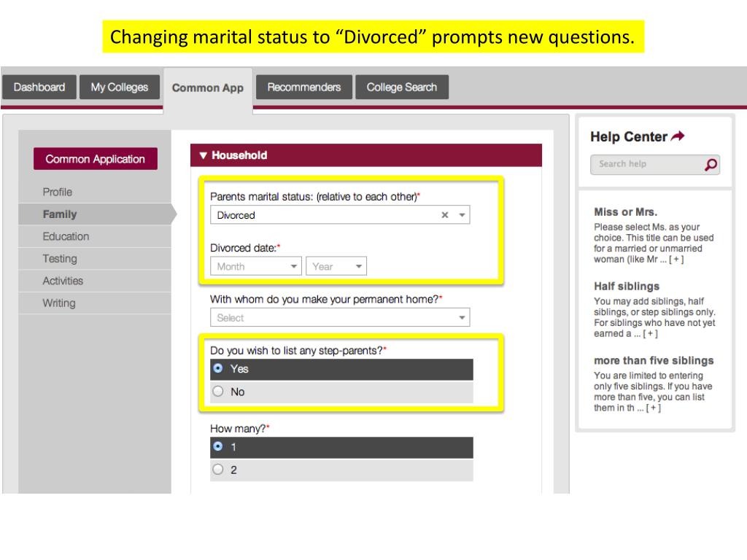Viewport: 747px width, 560px height.
Task: Open the Profile section in sidebar
Action: pos(95,192)
